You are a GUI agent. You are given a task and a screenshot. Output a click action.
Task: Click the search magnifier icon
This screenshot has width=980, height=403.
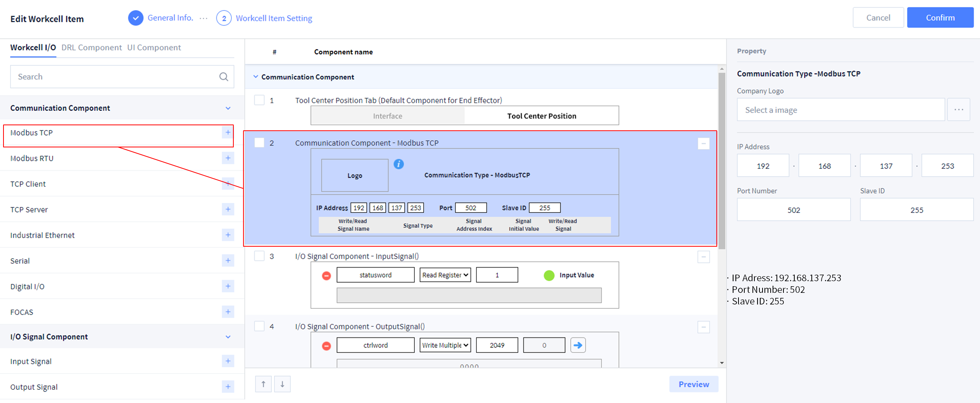[x=224, y=77]
